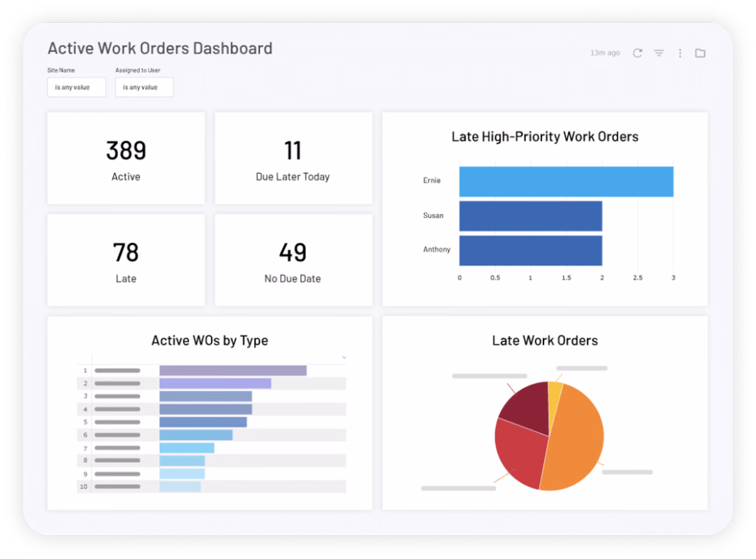Select Susan's bar in Late High-Priority chart
756x559 pixels.
point(530,216)
